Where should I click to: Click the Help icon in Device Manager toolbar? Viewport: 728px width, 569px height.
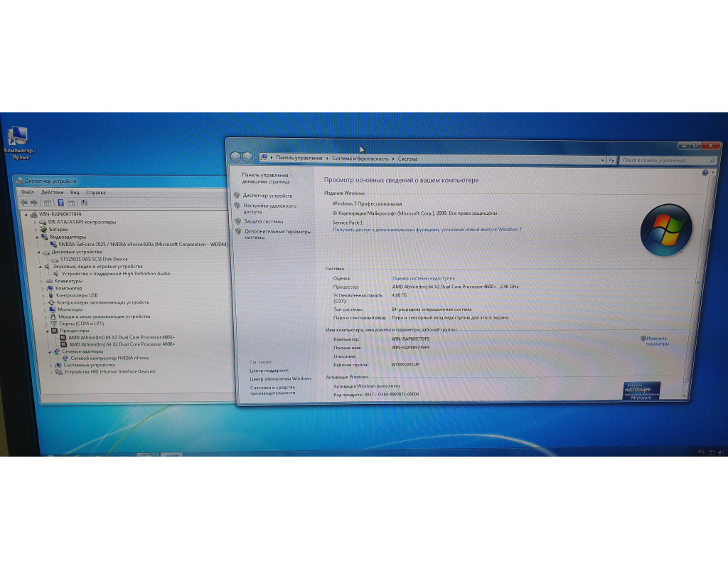pos(60,203)
